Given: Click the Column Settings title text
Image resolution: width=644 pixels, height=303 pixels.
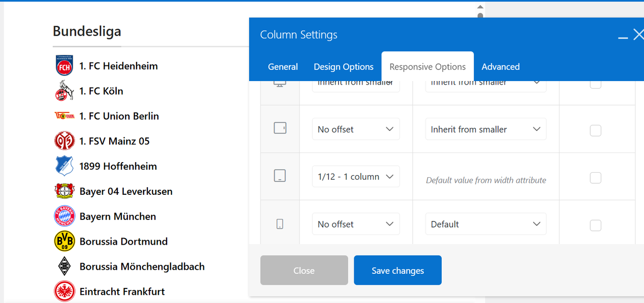Looking at the screenshot, I should 299,35.
